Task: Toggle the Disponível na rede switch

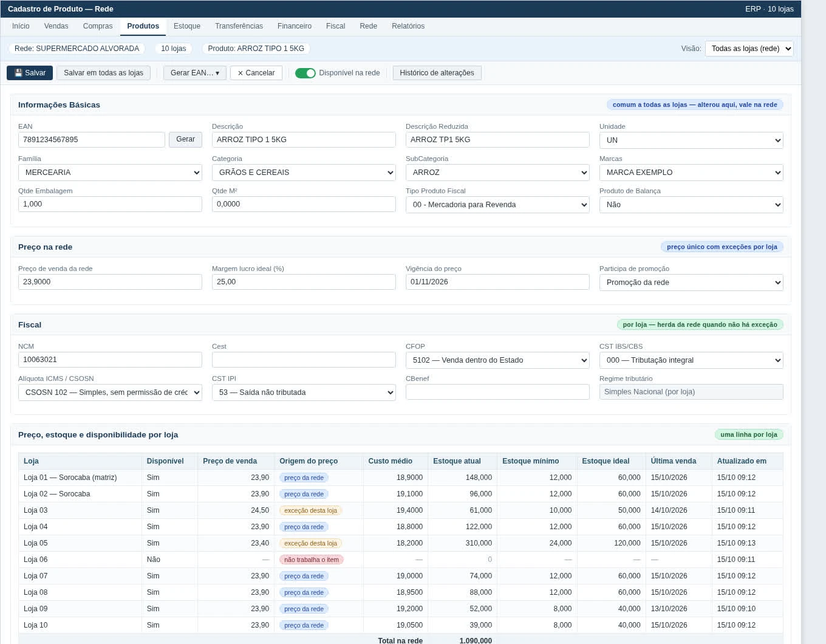Action: click(305, 73)
